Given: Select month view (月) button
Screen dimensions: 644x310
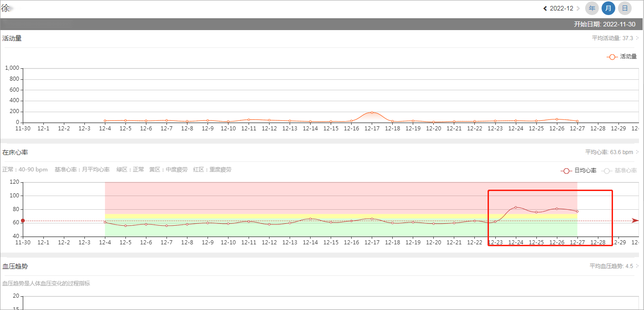Looking at the screenshot, I should coord(608,8).
